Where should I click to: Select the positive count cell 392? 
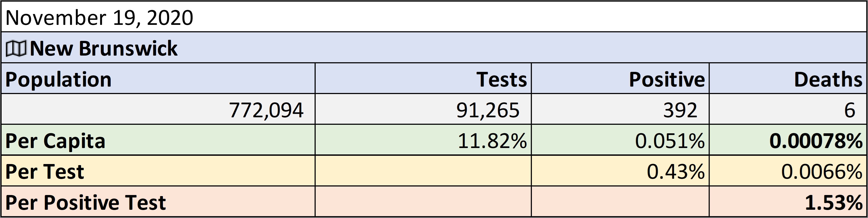[620, 109]
